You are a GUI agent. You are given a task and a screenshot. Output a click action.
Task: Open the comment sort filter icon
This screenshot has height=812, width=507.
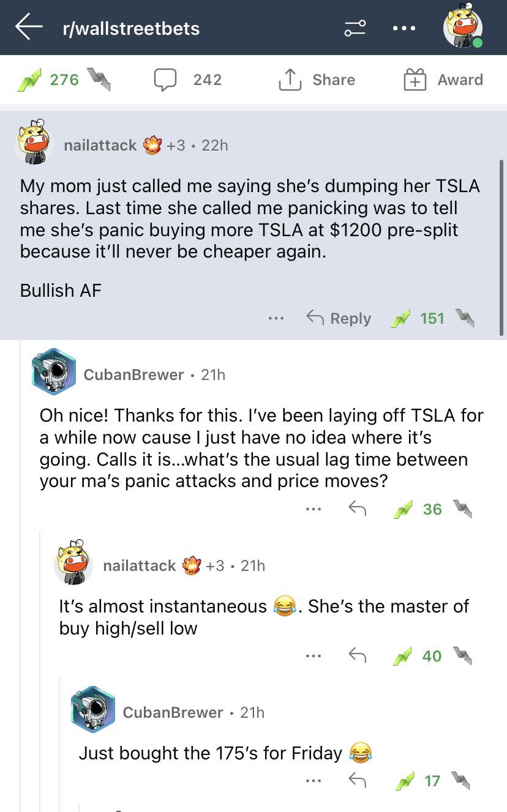(x=355, y=28)
